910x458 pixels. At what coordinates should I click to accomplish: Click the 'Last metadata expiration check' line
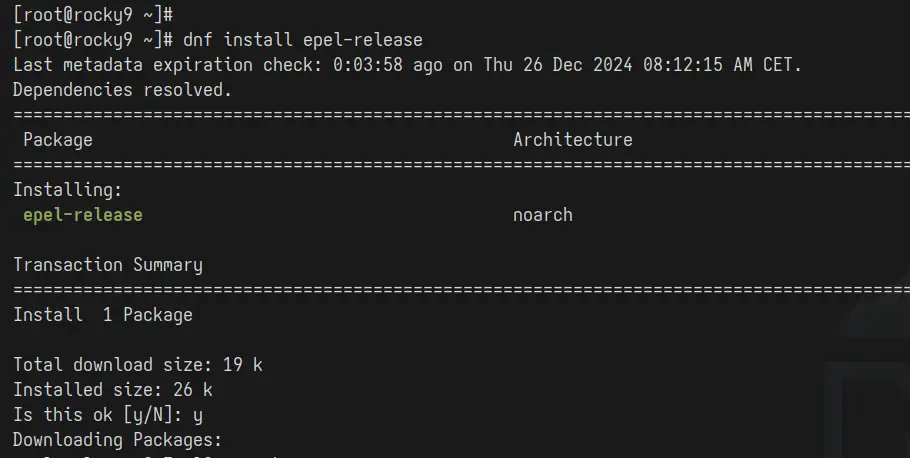click(407, 65)
